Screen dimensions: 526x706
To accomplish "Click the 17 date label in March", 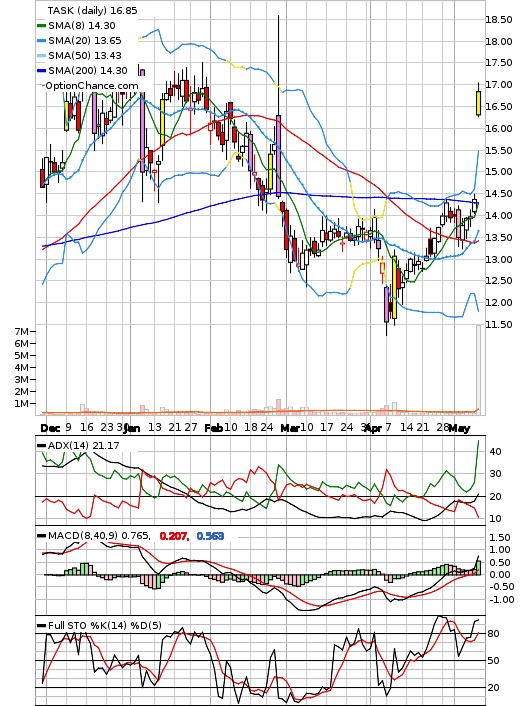I will (326, 427).
